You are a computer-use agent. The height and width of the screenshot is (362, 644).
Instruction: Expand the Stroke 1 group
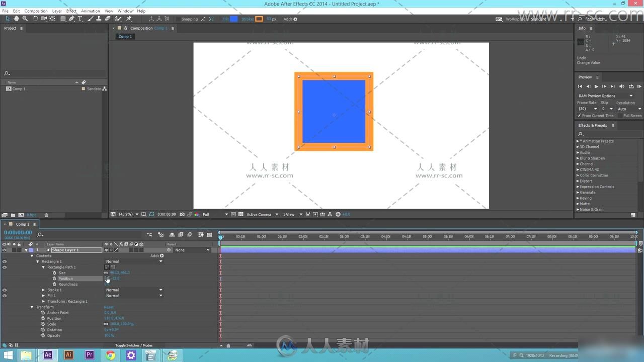click(x=43, y=290)
